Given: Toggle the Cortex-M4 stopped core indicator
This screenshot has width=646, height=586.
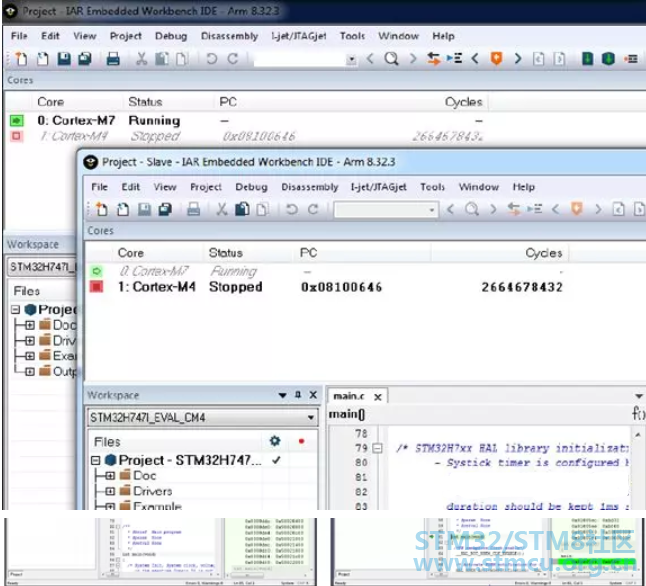Looking at the screenshot, I should tap(96, 286).
